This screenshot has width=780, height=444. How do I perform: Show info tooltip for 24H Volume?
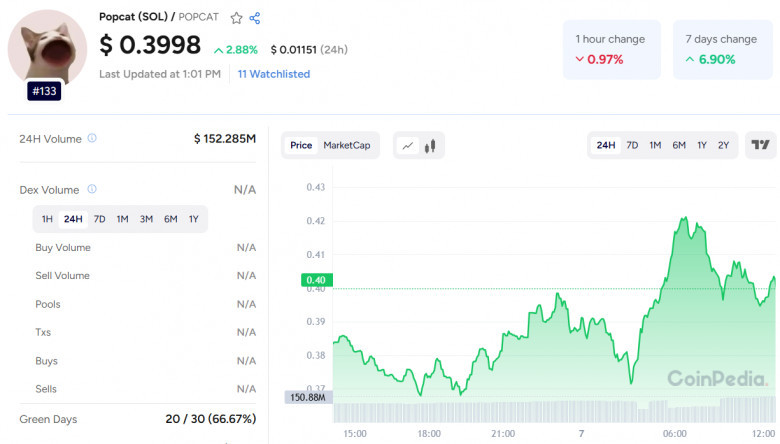pyautogui.click(x=92, y=138)
